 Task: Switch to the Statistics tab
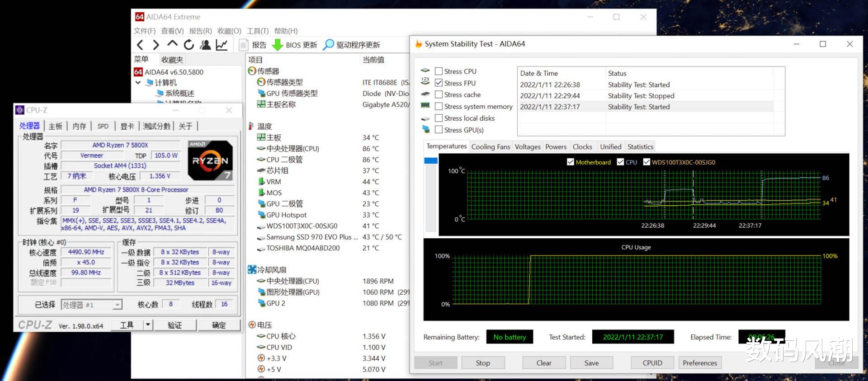pyautogui.click(x=640, y=147)
